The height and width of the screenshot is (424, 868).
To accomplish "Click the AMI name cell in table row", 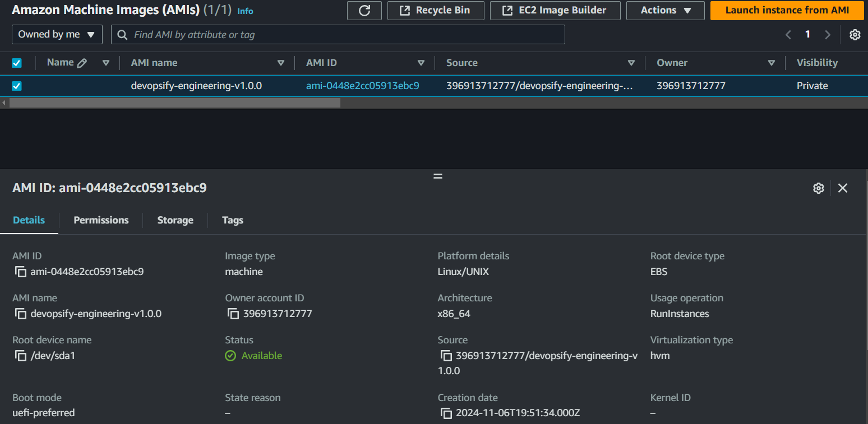I will coord(196,86).
